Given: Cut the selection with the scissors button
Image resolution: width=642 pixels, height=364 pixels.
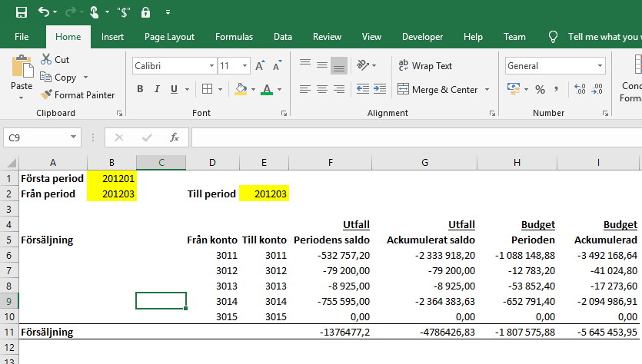Looking at the screenshot, I should 55,60.
